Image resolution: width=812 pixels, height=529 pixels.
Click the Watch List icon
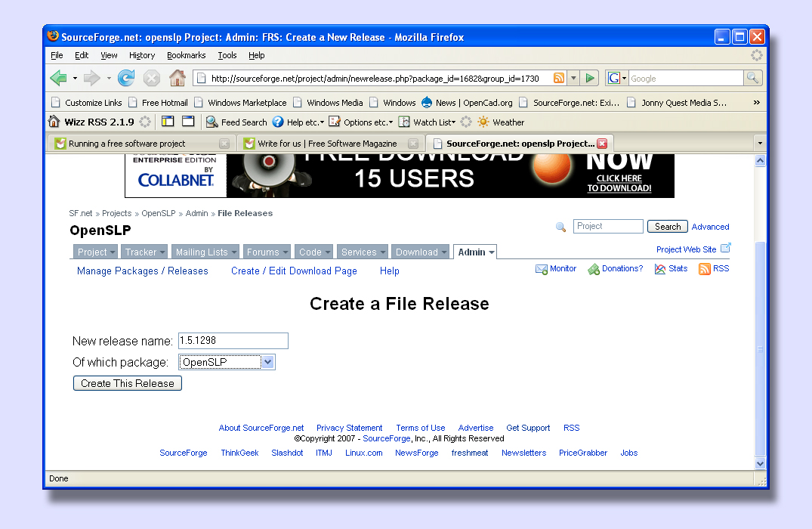[404, 122]
